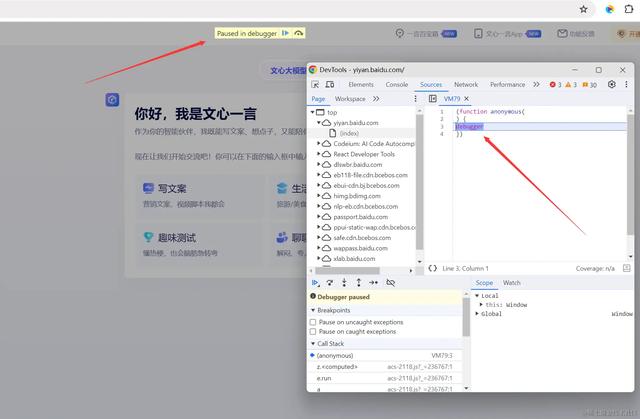Resume script execution in debugger toolbar
Screen dimensions: 640x419
tap(315, 283)
